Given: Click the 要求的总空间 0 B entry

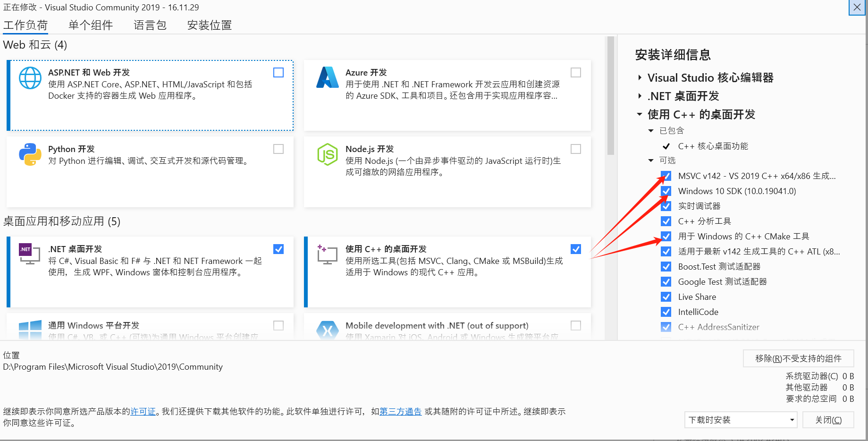Looking at the screenshot, I should [820, 399].
